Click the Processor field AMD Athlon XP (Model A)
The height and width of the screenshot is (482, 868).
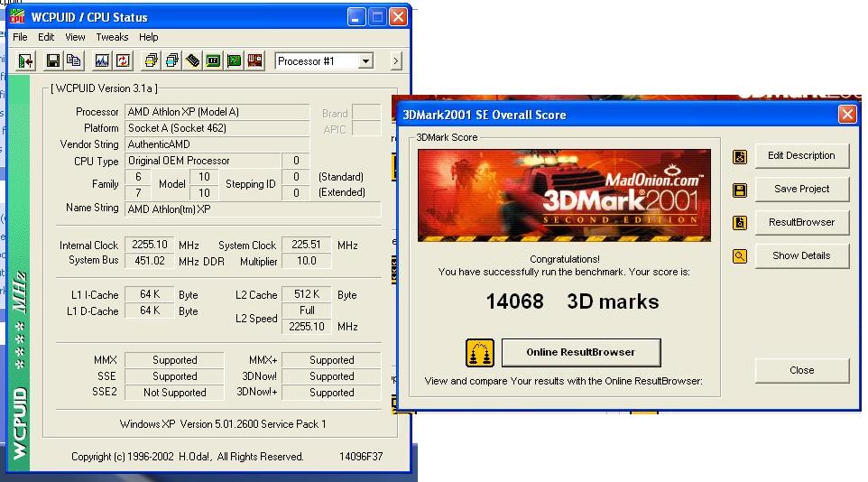coord(217,112)
